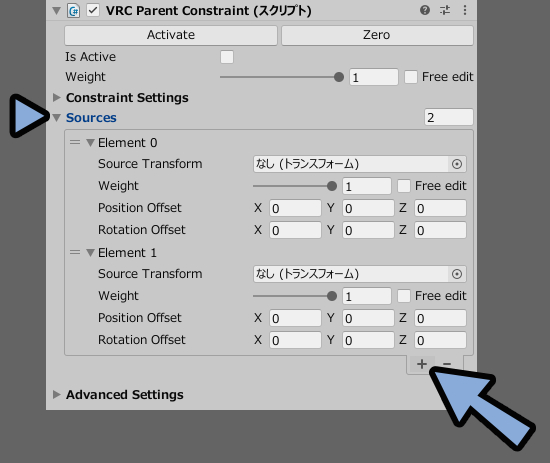
Task: Enable Free edit for Element 1 Weight
Action: [x=404, y=296]
